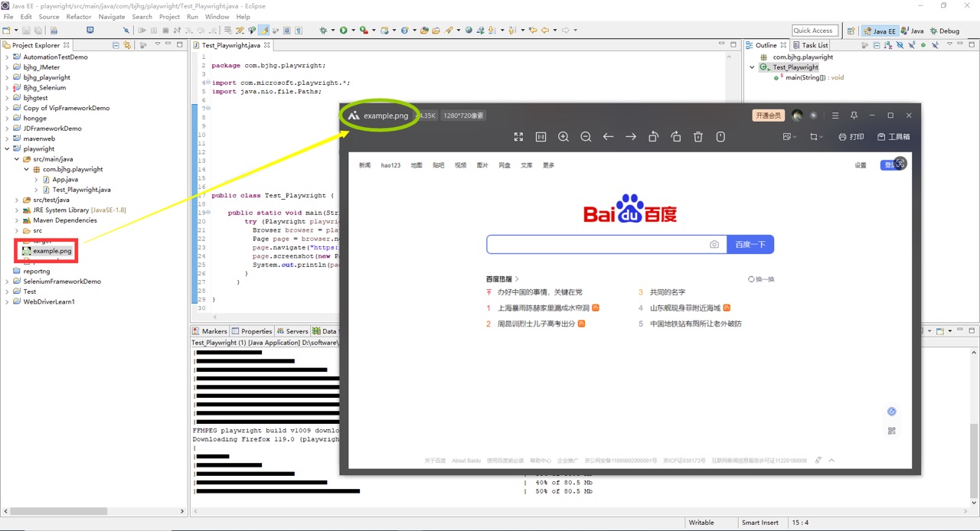Switch to Java perspective

tap(913, 31)
